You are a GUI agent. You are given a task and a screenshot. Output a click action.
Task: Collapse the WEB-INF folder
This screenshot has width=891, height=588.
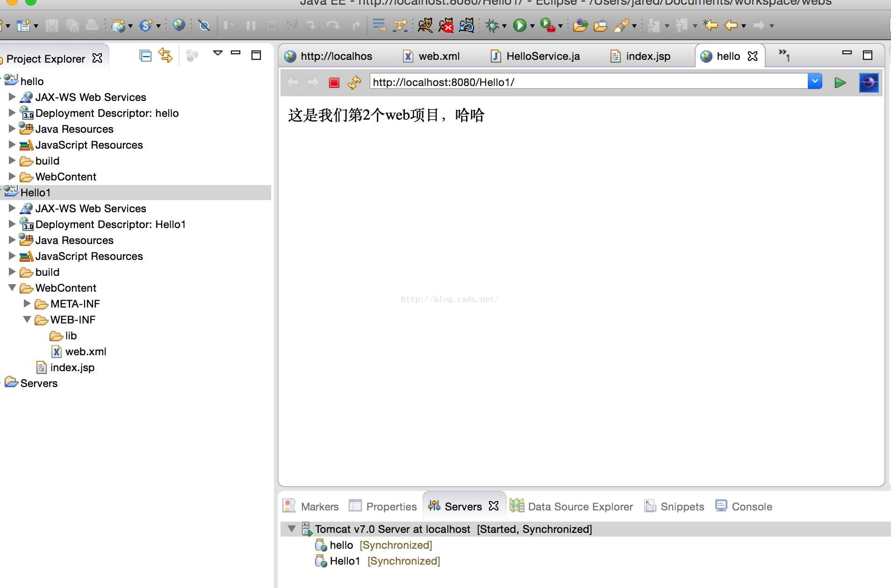(x=27, y=320)
